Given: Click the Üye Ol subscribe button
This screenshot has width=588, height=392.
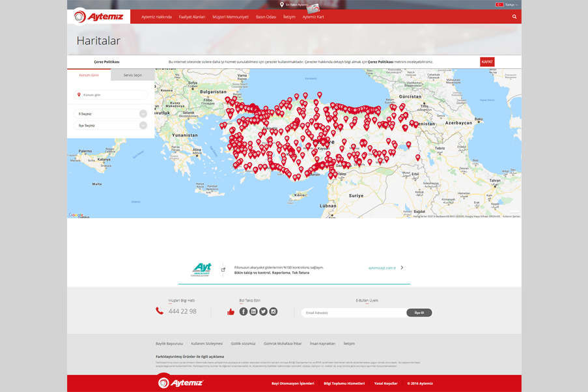Looking at the screenshot, I should pos(419,313).
